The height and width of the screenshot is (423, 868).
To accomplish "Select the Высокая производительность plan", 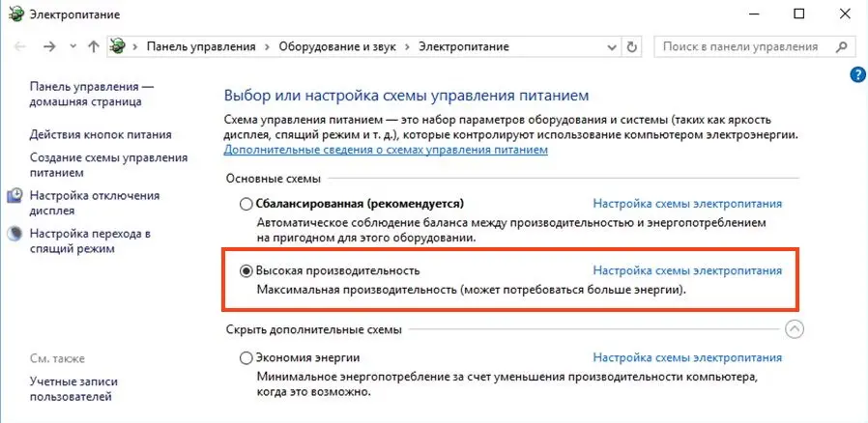I will [246, 271].
